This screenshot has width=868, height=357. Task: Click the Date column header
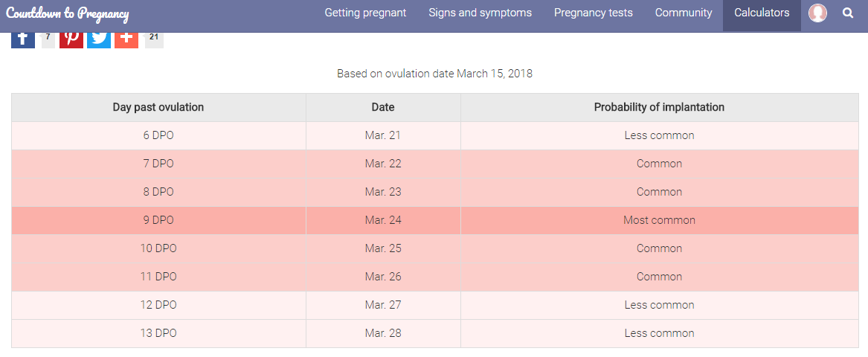tap(383, 107)
